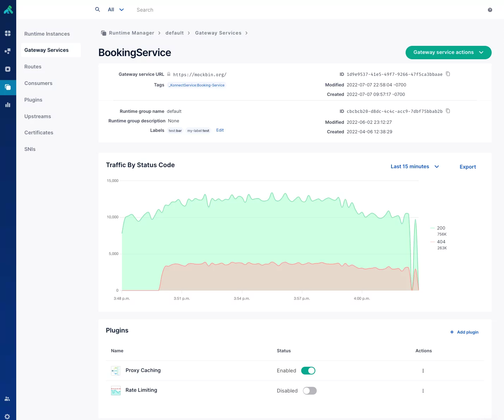
Task: Copy the gateway service ID
Action: 448,74
